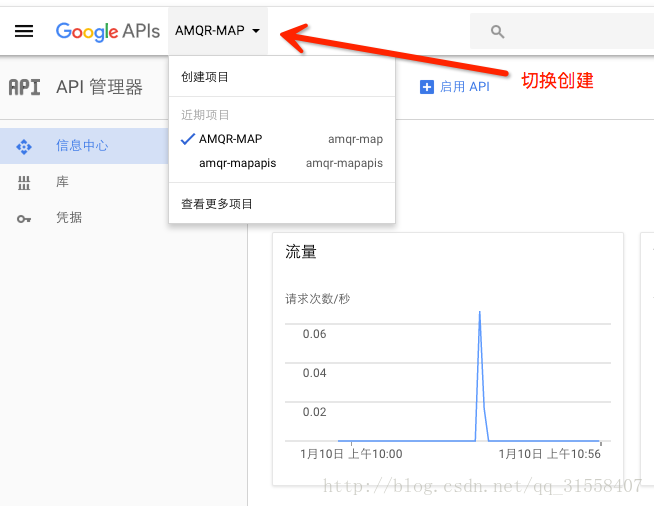
Task: Open 查看更多项目 in the dropdown
Action: [282, 204]
